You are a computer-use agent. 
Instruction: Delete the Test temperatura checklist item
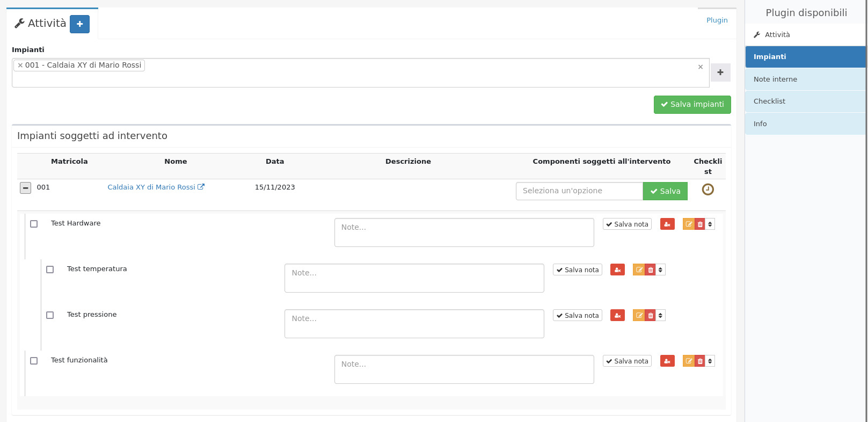click(x=651, y=270)
